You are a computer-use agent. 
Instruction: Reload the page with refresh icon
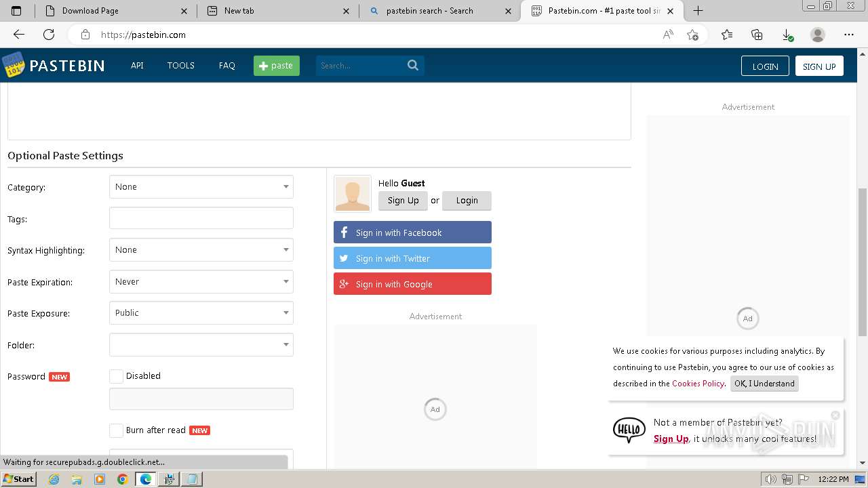click(49, 35)
